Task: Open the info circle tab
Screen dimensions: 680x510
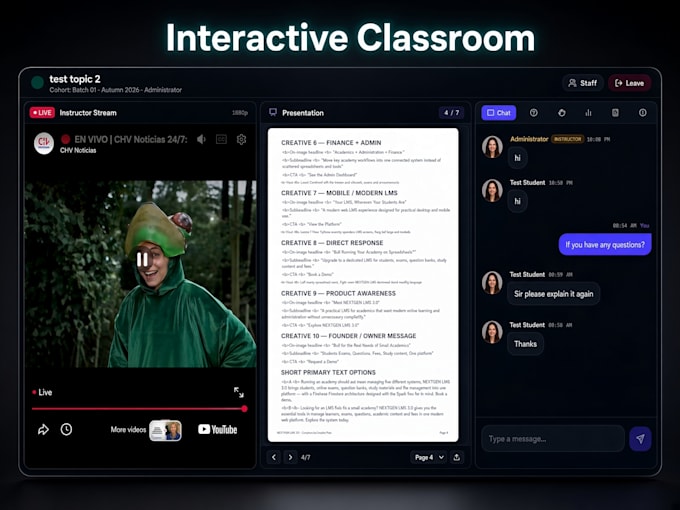Action: pyautogui.click(x=643, y=113)
